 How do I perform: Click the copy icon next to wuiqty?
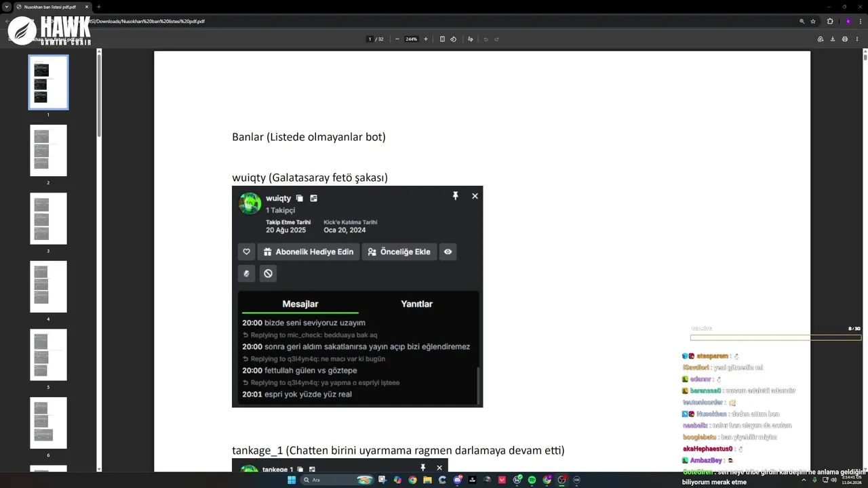(x=300, y=199)
